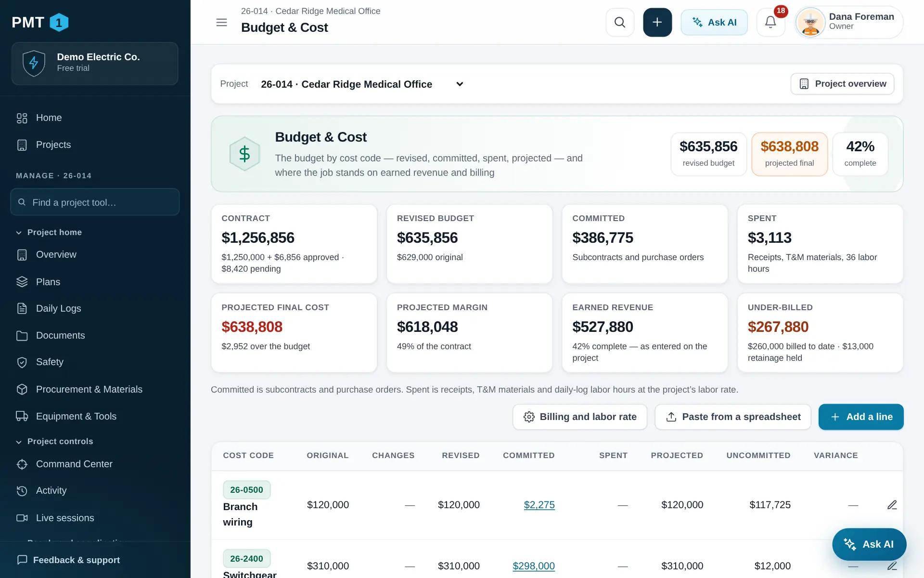Open search with the magnifier icon
Viewport: 924px width, 578px height.
coord(620,22)
